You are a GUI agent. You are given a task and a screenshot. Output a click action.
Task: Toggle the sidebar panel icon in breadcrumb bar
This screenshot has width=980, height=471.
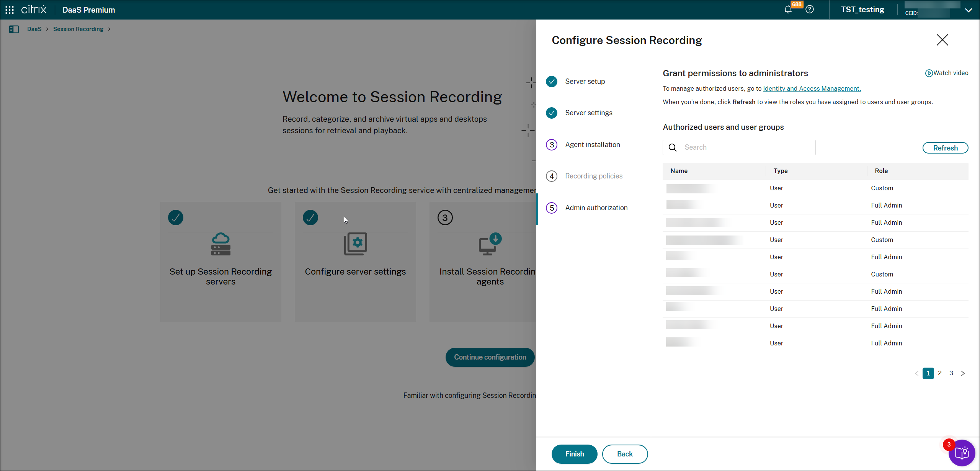[x=14, y=29]
